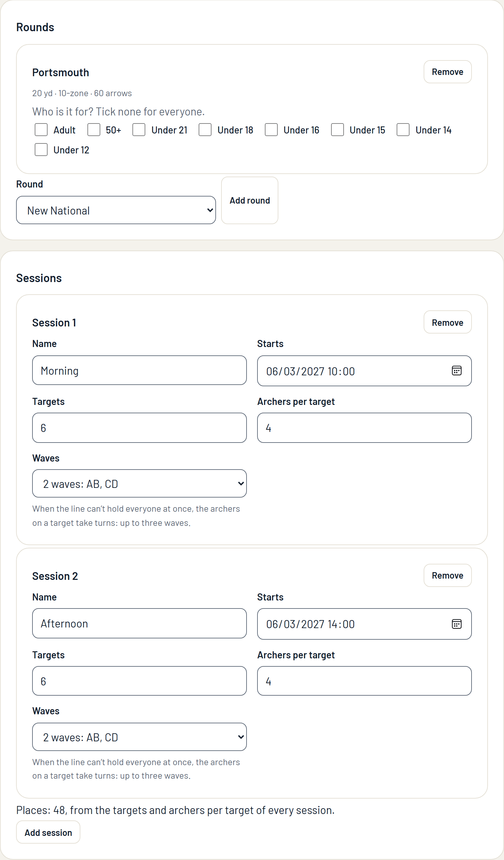The image size is (504, 860).
Task: Click the 'Places: 48' summary text
Action: [x=175, y=810]
